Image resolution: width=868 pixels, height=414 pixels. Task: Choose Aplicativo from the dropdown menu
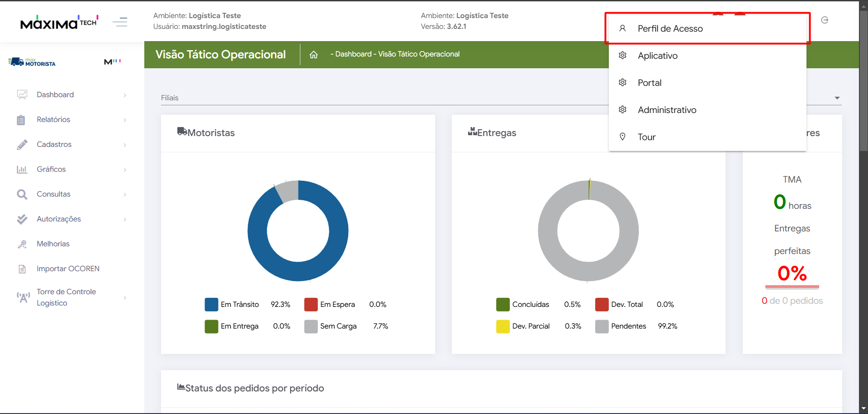pos(657,56)
